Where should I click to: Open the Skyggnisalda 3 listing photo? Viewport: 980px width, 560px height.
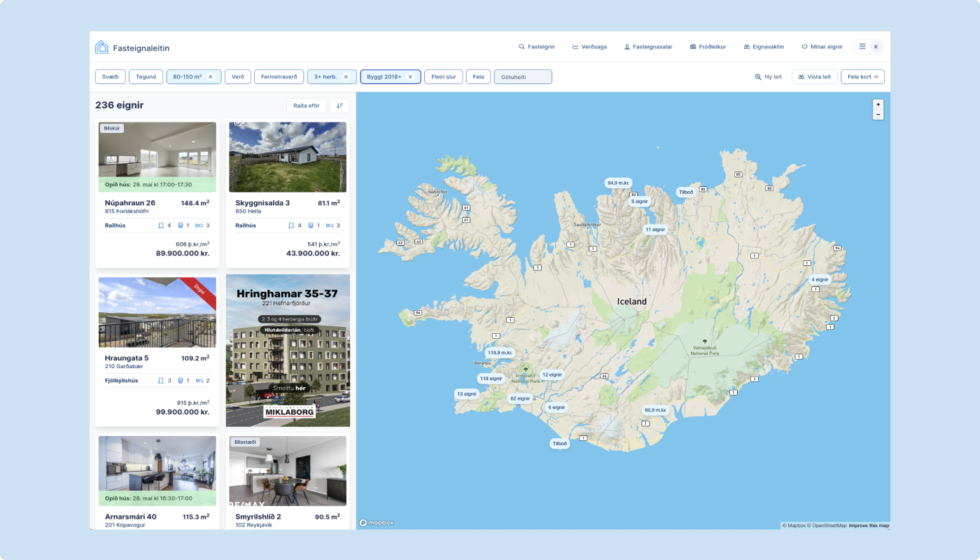tap(288, 157)
